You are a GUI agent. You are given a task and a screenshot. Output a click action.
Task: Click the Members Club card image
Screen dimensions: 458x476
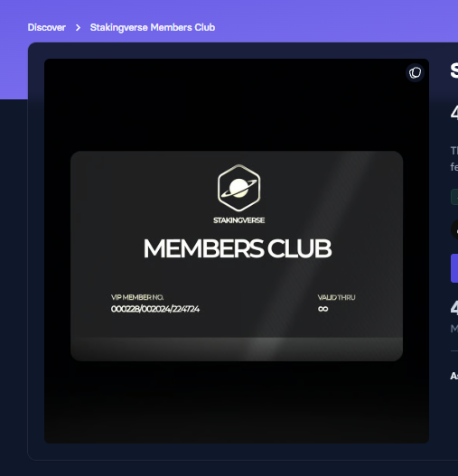coord(237,256)
